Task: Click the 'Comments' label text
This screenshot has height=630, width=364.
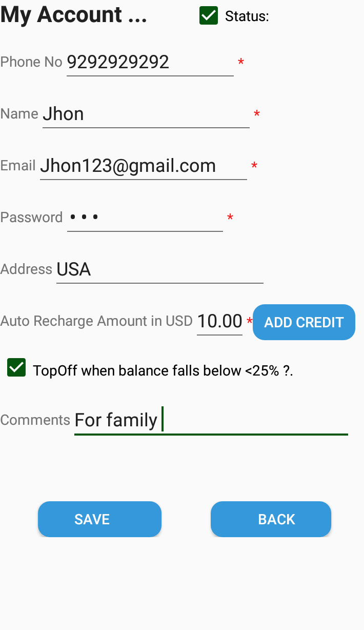Action: coord(35,420)
